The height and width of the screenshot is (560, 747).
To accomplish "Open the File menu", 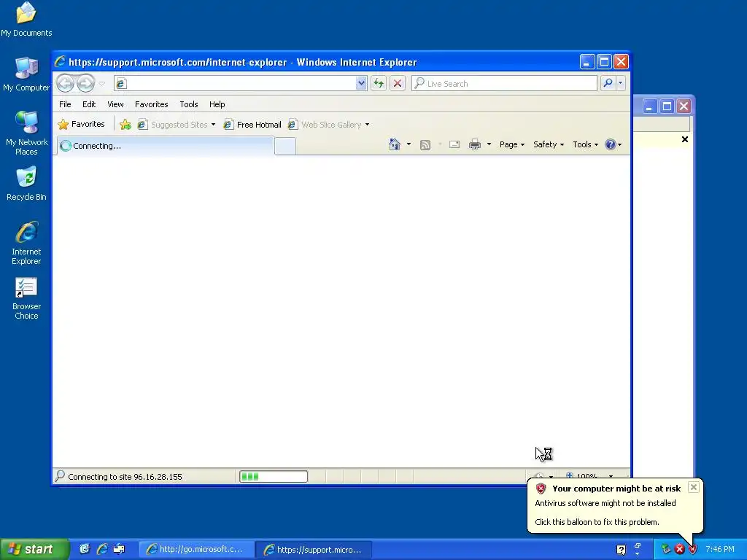I will point(65,104).
